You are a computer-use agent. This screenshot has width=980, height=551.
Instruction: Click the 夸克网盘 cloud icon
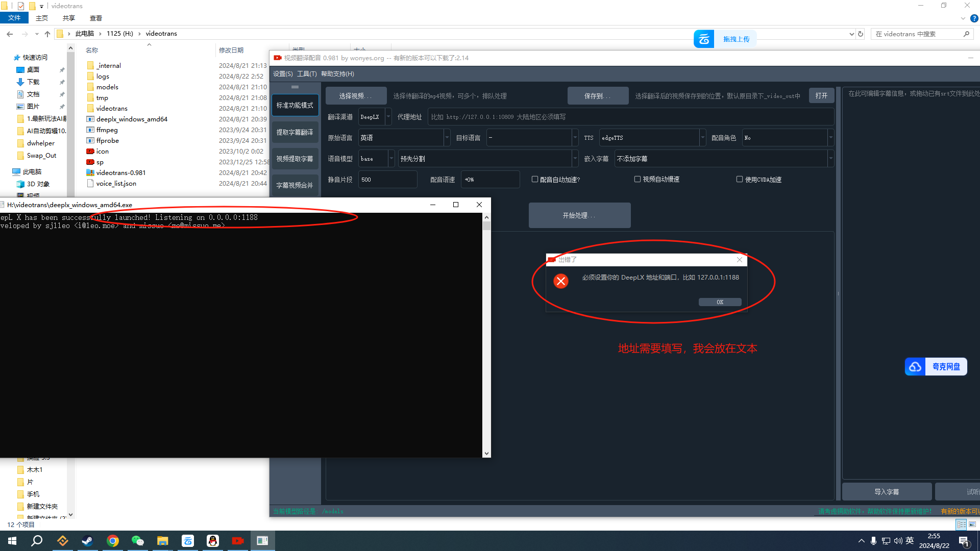(x=915, y=366)
